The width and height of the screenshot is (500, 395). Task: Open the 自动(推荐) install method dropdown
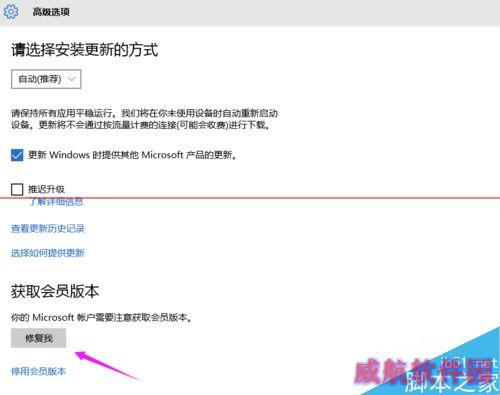pos(46,79)
